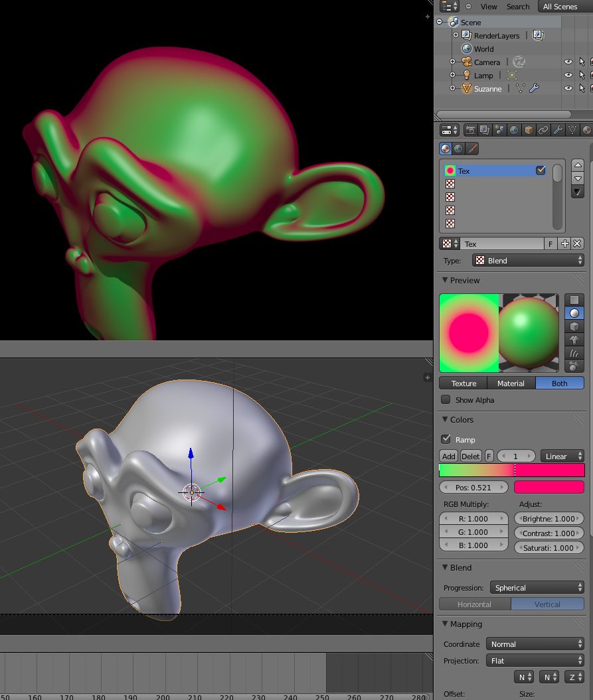Flip the color ramp with F button
This screenshot has width=593, height=700.
pyautogui.click(x=489, y=456)
